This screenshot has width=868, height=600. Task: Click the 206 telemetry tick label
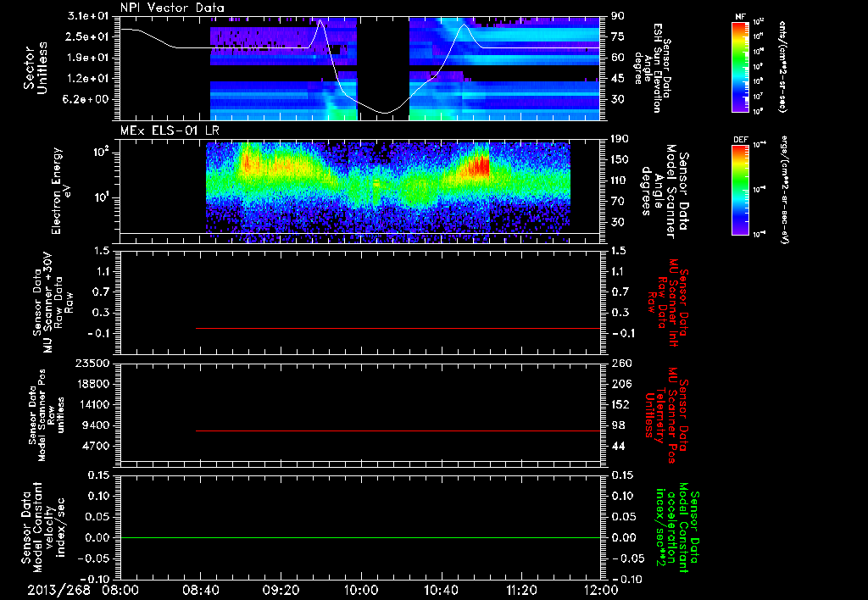[620, 384]
